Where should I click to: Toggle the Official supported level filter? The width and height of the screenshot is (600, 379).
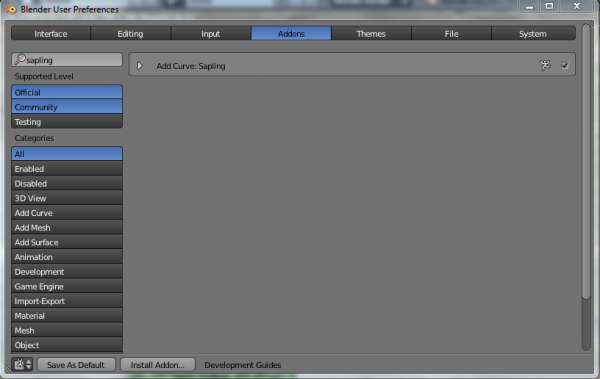tap(67, 92)
